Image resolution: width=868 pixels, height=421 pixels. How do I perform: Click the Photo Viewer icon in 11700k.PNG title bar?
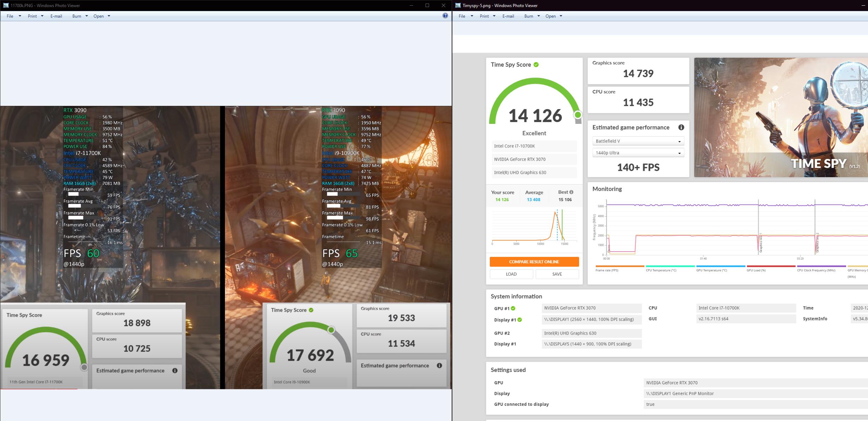[6, 5]
